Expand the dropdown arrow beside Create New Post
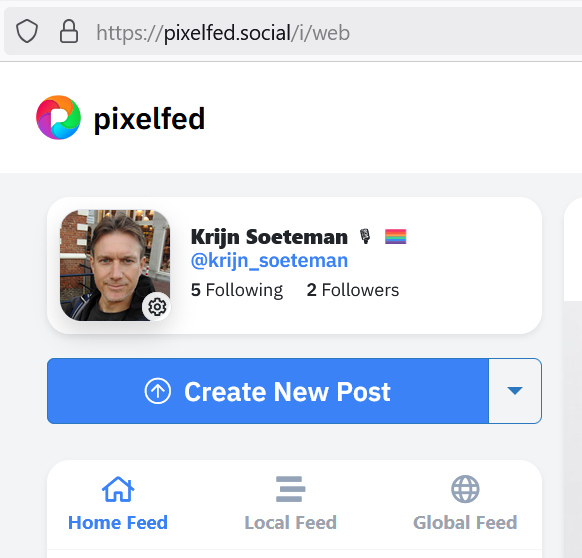Screen dimensions: 582x558 coord(515,391)
